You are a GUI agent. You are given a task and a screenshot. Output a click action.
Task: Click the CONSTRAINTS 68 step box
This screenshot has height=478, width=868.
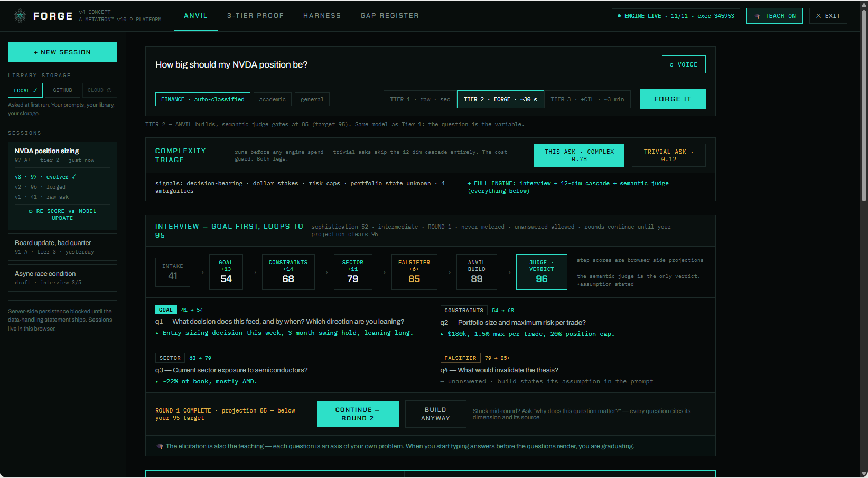[x=288, y=272]
